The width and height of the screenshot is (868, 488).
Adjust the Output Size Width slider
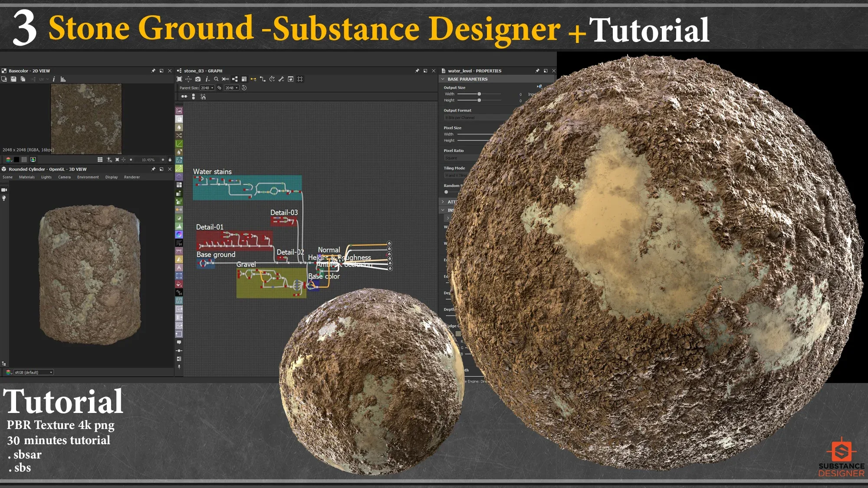tap(479, 94)
